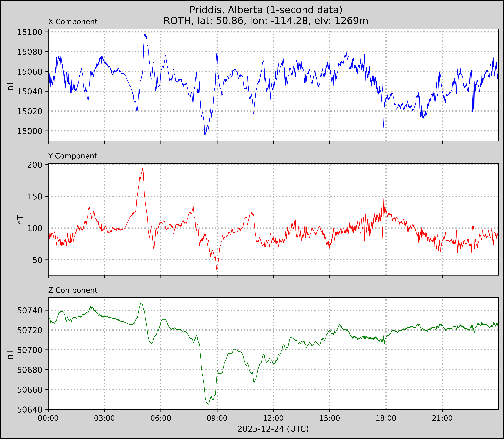Screen dimensions: 504x439
Task: Select the "Y Component" panel label
Action: pos(73,156)
